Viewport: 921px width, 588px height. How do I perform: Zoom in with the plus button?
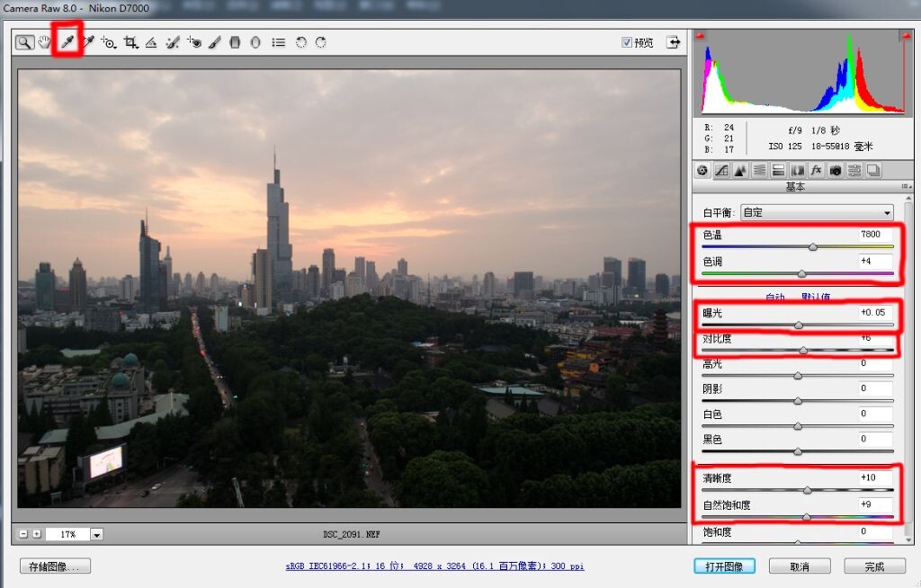click(37, 534)
